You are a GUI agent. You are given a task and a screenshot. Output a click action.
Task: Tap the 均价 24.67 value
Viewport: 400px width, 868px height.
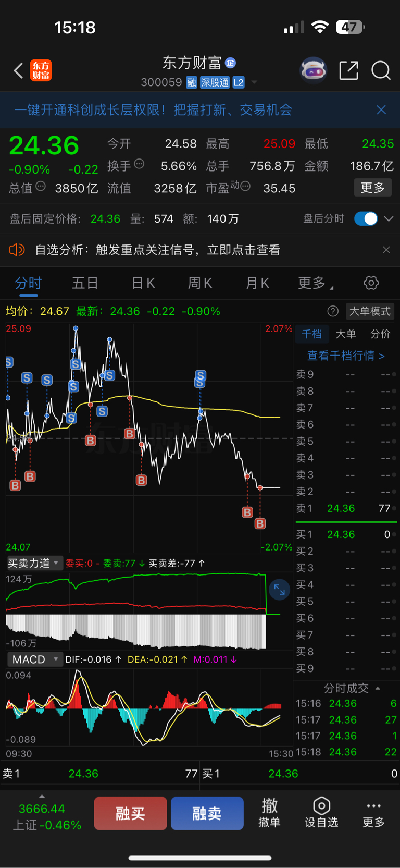(x=37, y=311)
